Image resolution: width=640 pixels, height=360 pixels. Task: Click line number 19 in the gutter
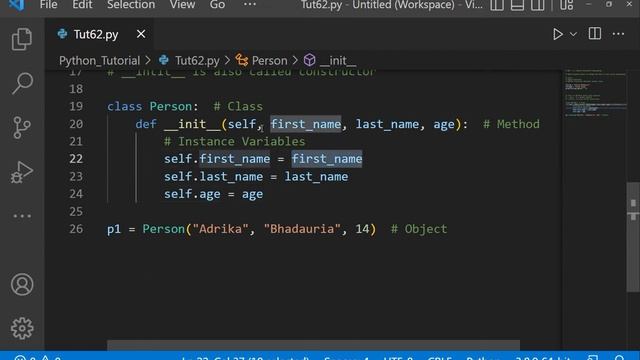[76, 107]
